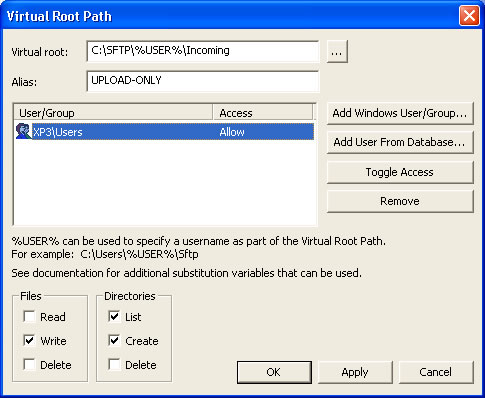Uncheck the Directories List checkbox
Viewport: 485px width, 398px height.
[x=114, y=316]
